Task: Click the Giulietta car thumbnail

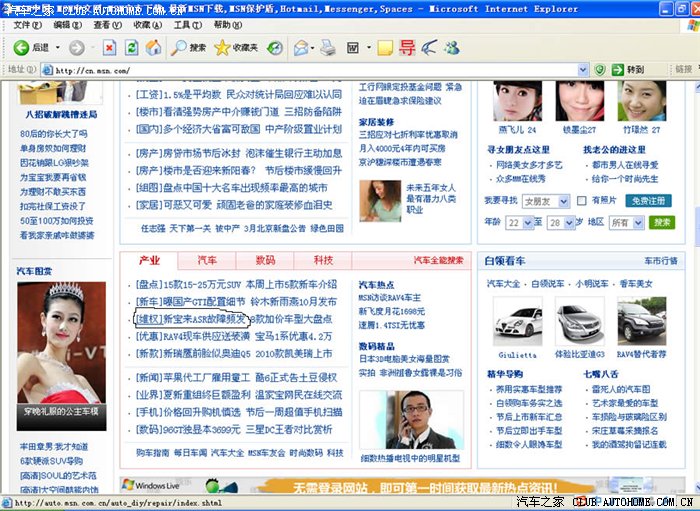Action: [x=517, y=322]
